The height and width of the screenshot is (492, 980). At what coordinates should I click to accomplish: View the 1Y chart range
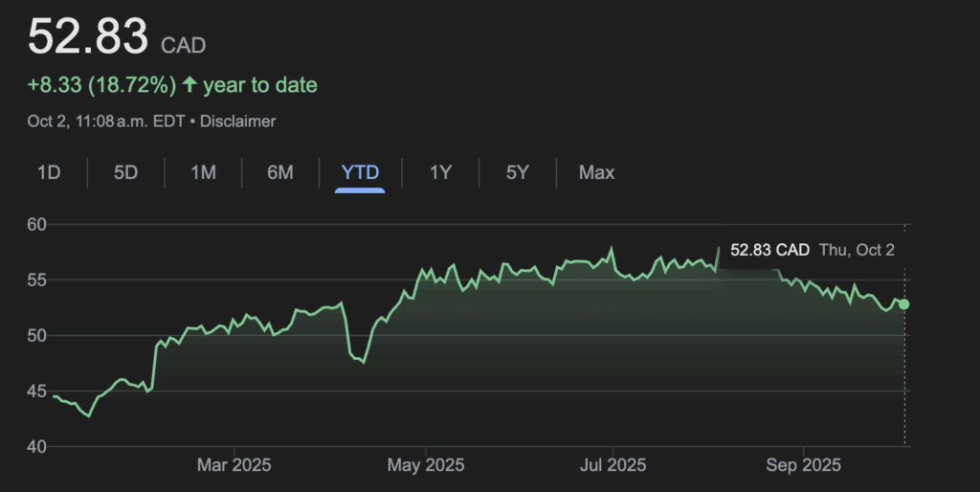(x=440, y=172)
